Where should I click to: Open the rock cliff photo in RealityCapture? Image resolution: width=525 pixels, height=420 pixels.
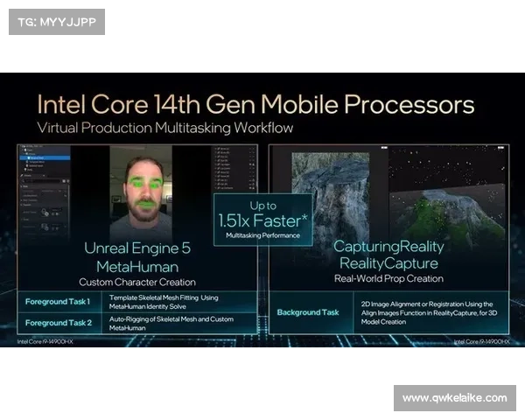[331, 196]
